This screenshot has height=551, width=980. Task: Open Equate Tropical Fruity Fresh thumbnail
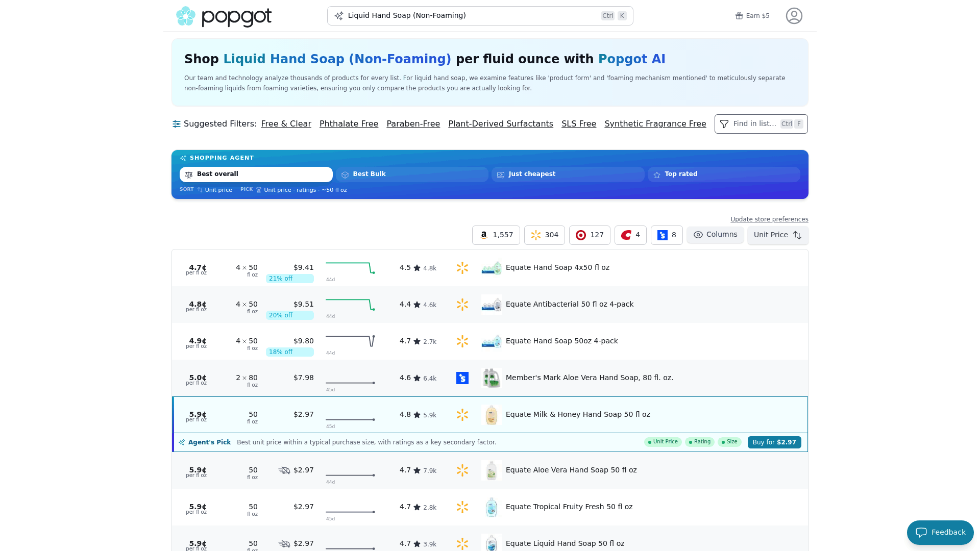pyautogui.click(x=492, y=507)
